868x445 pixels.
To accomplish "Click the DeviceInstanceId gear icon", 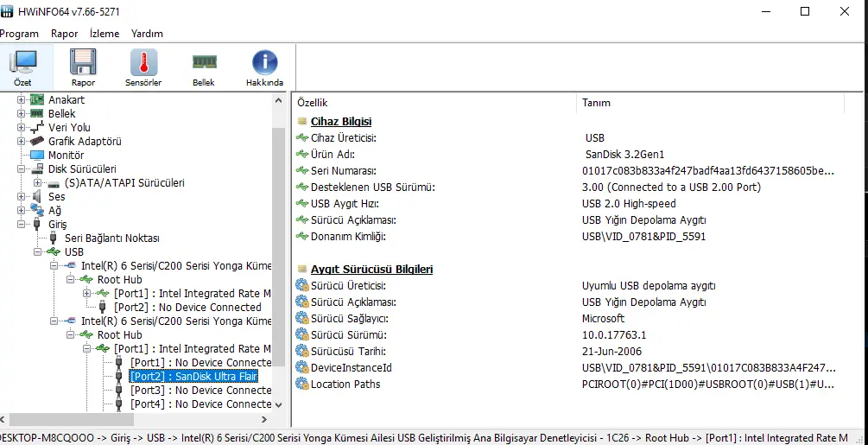I will (301, 367).
